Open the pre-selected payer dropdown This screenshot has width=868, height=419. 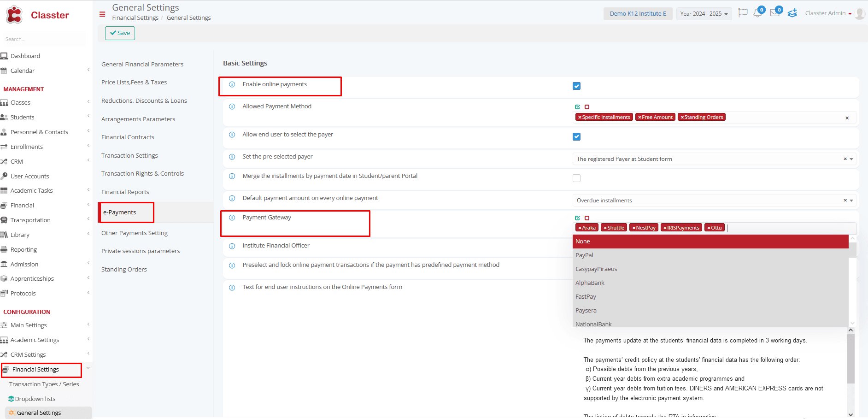[x=714, y=159]
